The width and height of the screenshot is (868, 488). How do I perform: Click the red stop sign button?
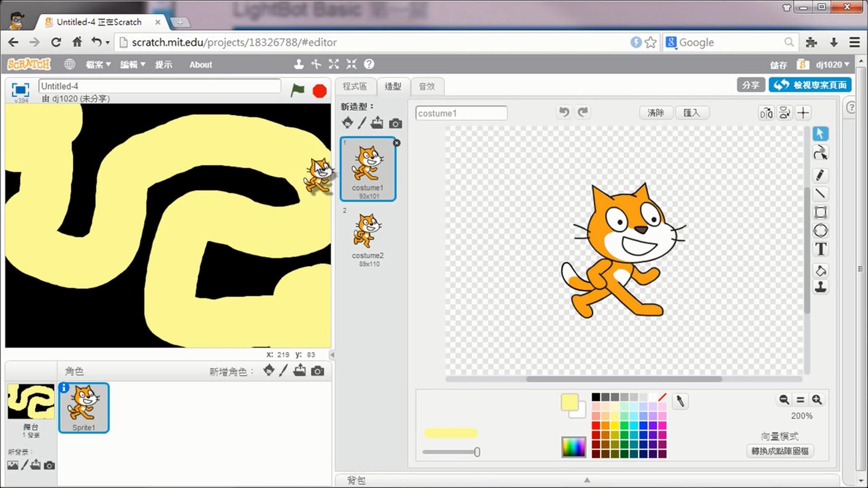coord(320,91)
